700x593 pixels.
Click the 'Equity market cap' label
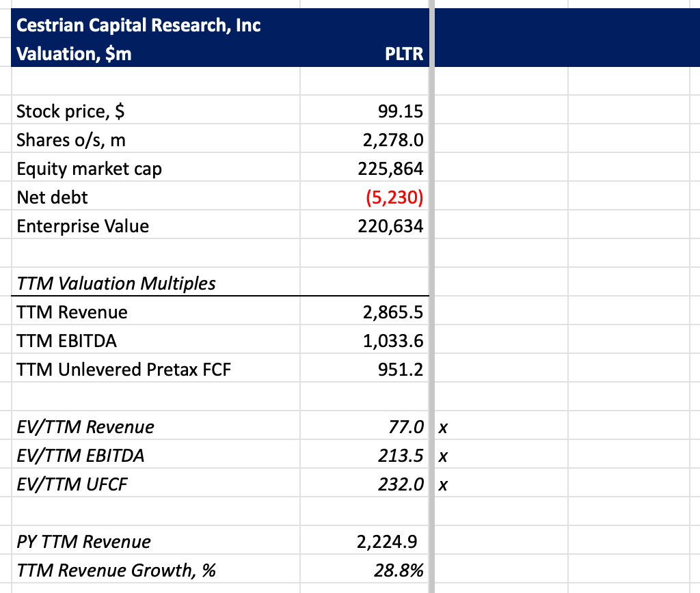90,169
